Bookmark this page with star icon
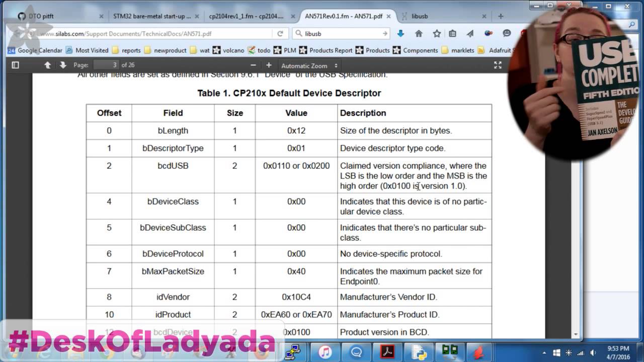Image resolution: width=644 pixels, height=362 pixels. pyautogui.click(x=437, y=34)
